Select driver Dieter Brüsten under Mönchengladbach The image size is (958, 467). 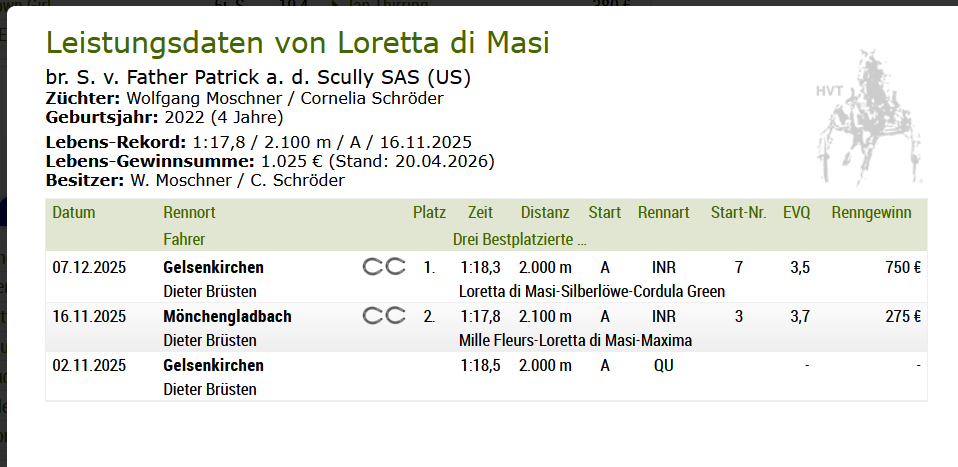tap(209, 340)
